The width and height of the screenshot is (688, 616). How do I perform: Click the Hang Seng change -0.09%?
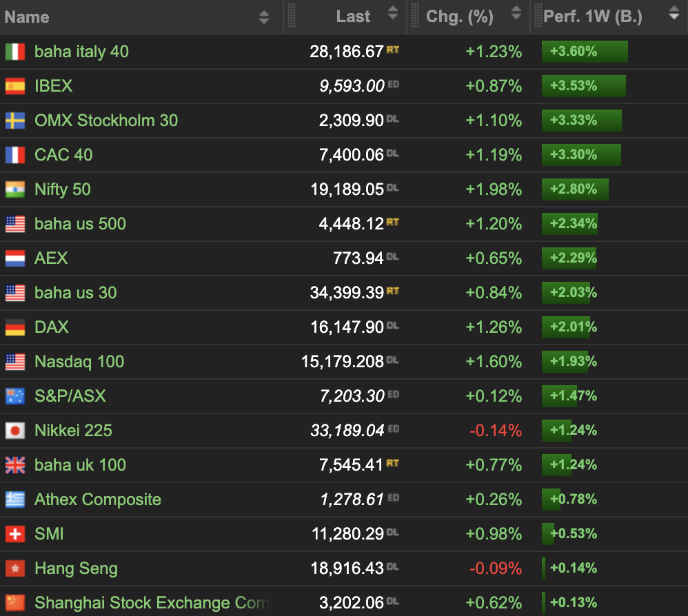[x=496, y=568]
